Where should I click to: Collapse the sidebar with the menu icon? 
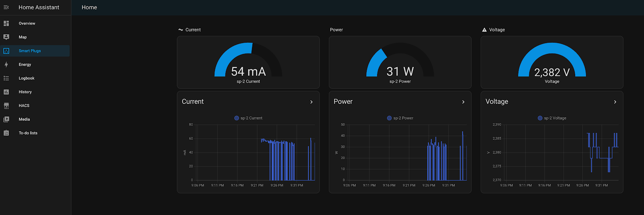point(6,7)
